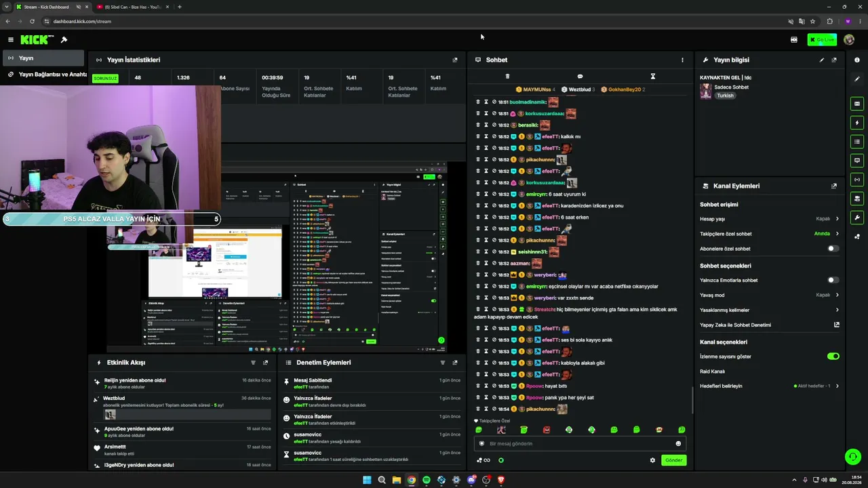Toggle the lightning bolt panel in right sidebar
Screen dimensions: 868x488
pyautogui.click(x=857, y=123)
